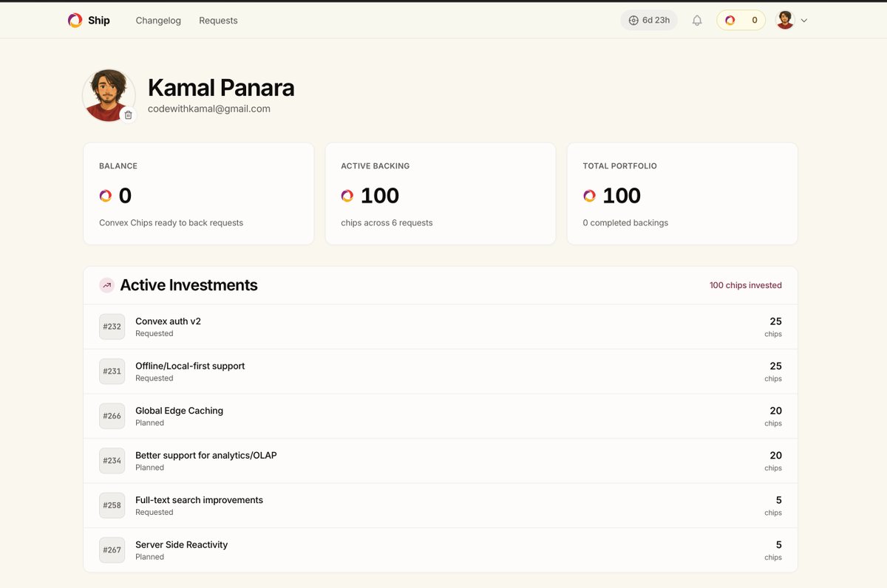
Task: Click the Kamal Panara name heading
Action: pos(221,88)
